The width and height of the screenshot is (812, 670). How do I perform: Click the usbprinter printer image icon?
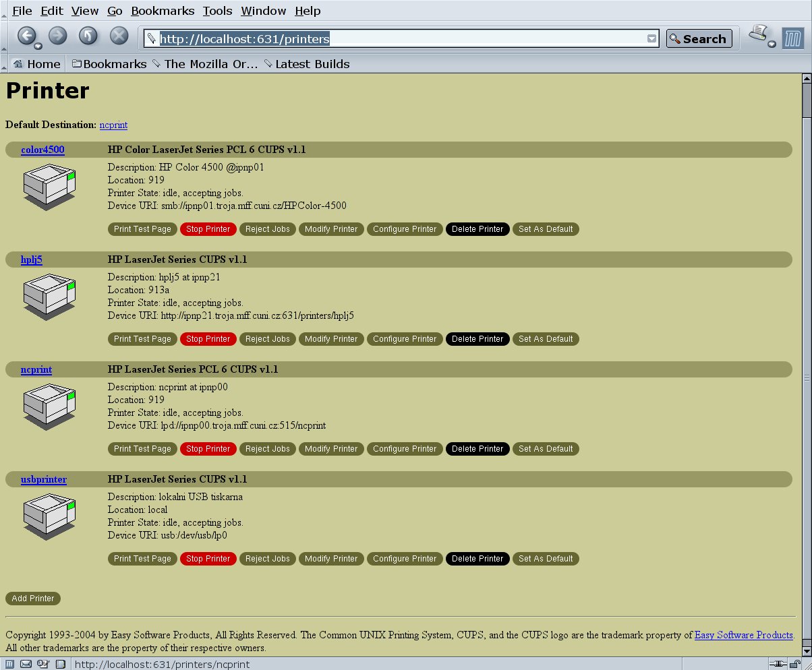(x=49, y=516)
